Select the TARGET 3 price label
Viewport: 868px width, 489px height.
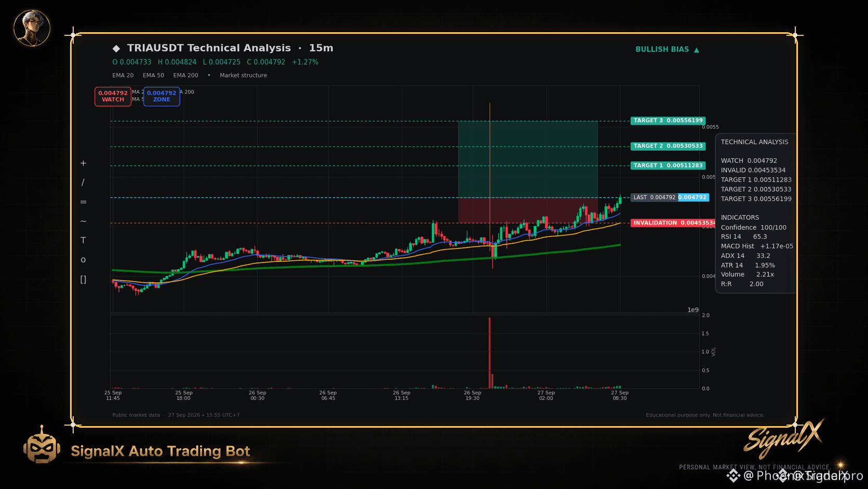click(668, 121)
